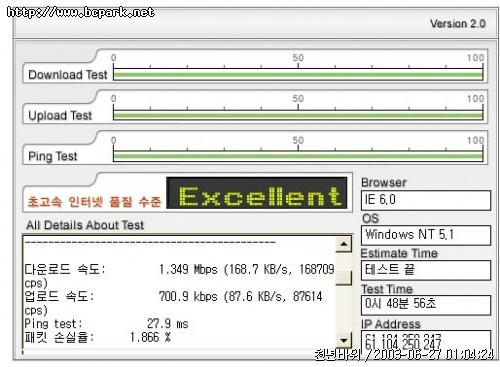This screenshot has width=500, height=367.
Task: Click the IP Address field
Action: [x=426, y=340]
